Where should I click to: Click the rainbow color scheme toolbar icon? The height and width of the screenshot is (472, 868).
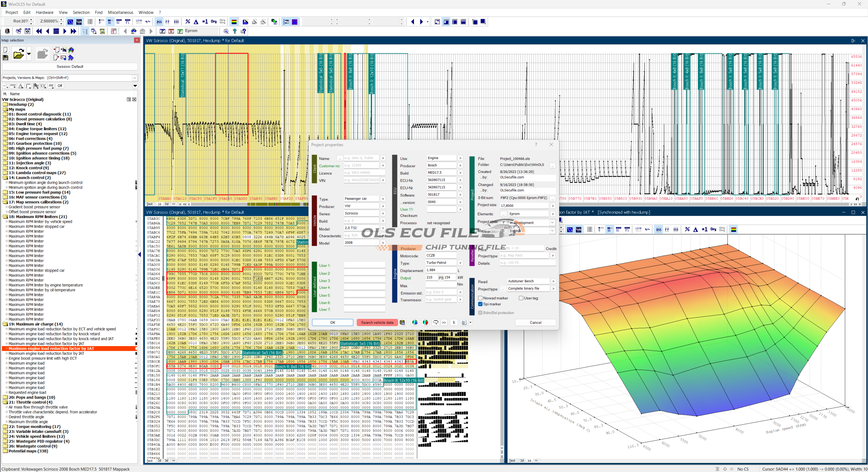(x=234, y=22)
